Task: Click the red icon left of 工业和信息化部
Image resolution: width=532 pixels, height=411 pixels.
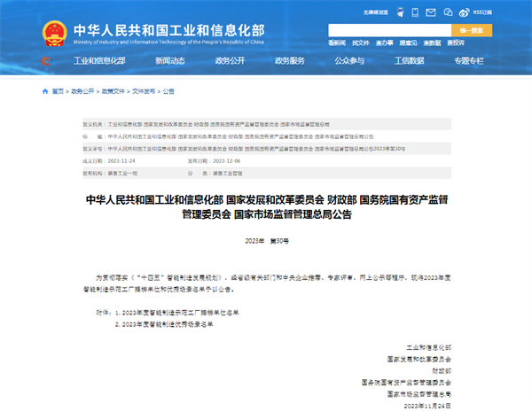Action: point(46,61)
